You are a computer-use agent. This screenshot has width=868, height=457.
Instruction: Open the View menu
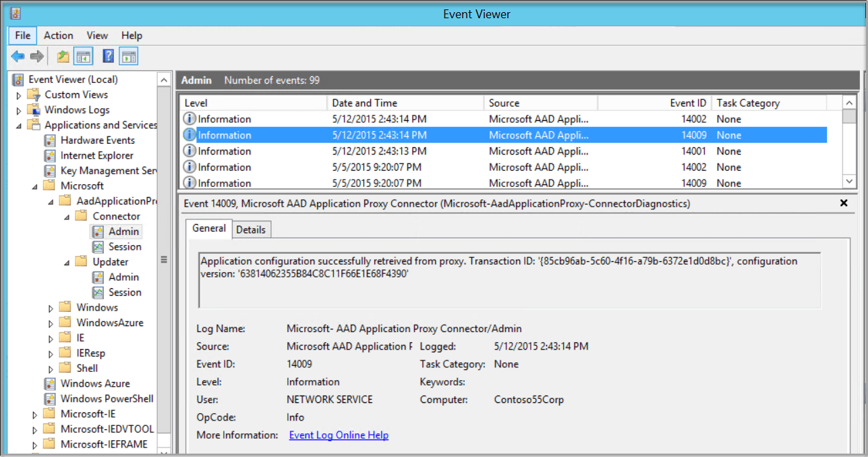coord(97,35)
